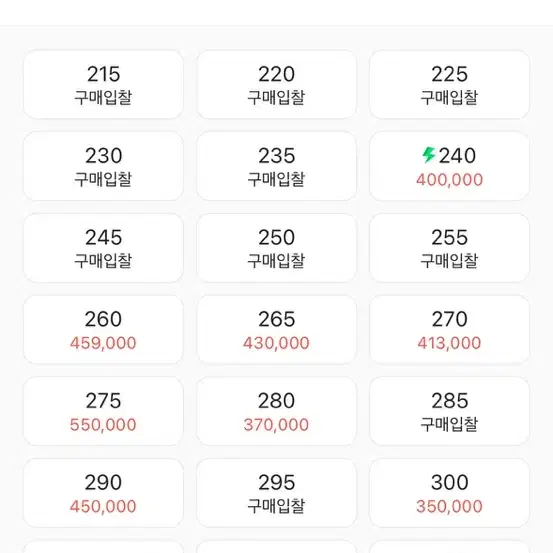The width and height of the screenshot is (553, 553).
Task: Tap the green lightning bolt on size 240
Action: 429,155
